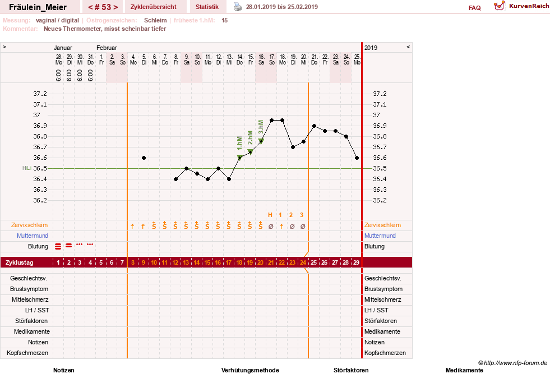Click cycle day 1 in the Zyklustag bar

tap(58, 262)
